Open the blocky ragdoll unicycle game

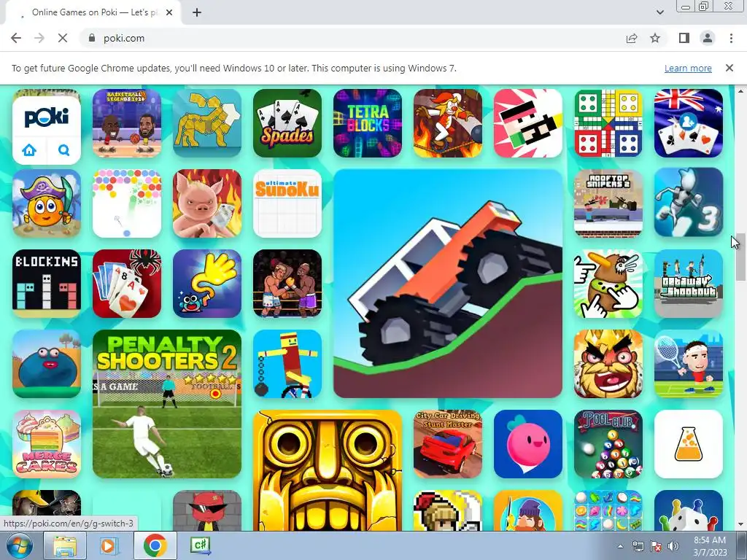pos(287,364)
